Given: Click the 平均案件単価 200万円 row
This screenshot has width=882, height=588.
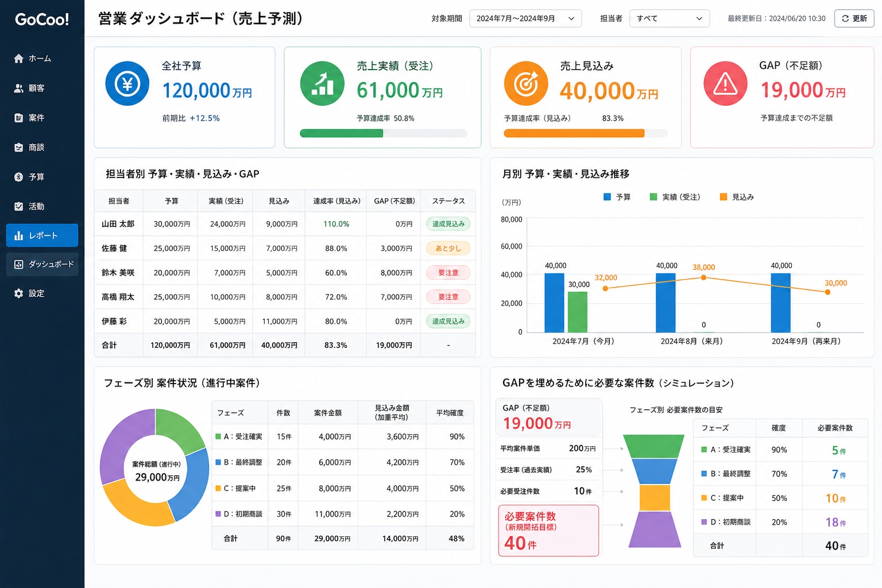Looking at the screenshot, I should click(x=548, y=448).
